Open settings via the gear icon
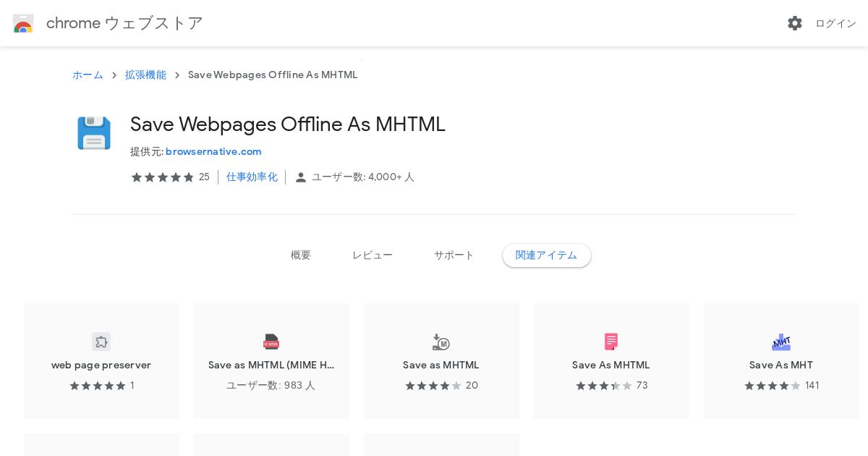868x456 pixels. tap(795, 23)
